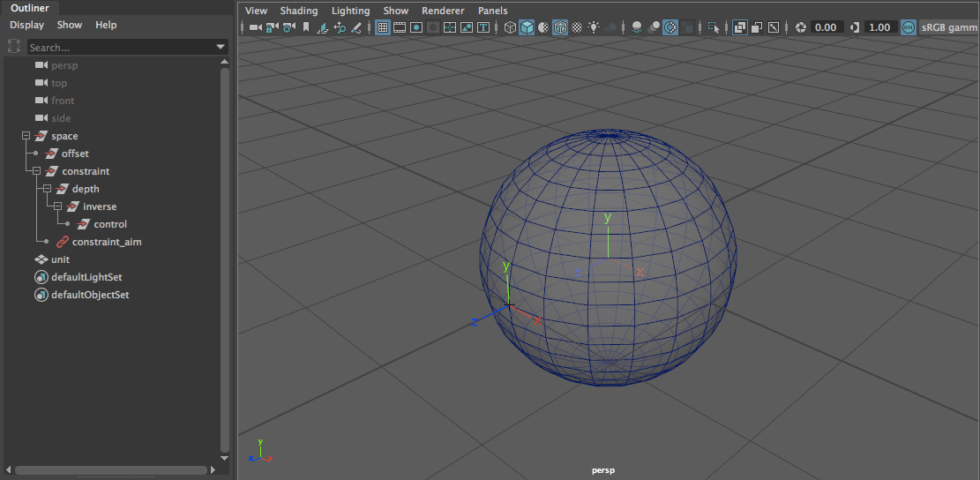Viewport: 980px width, 480px height.
Task: Toggle the Lock Camera icon
Action: pyautogui.click(x=272, y=27)
